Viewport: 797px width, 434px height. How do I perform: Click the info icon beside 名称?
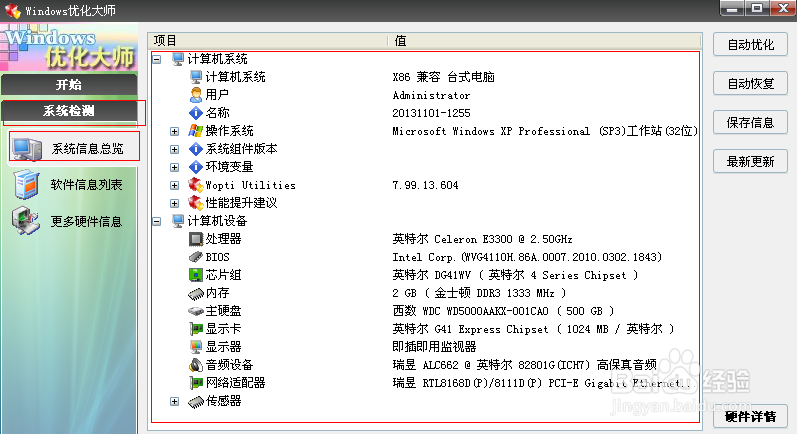pos(196,113)
